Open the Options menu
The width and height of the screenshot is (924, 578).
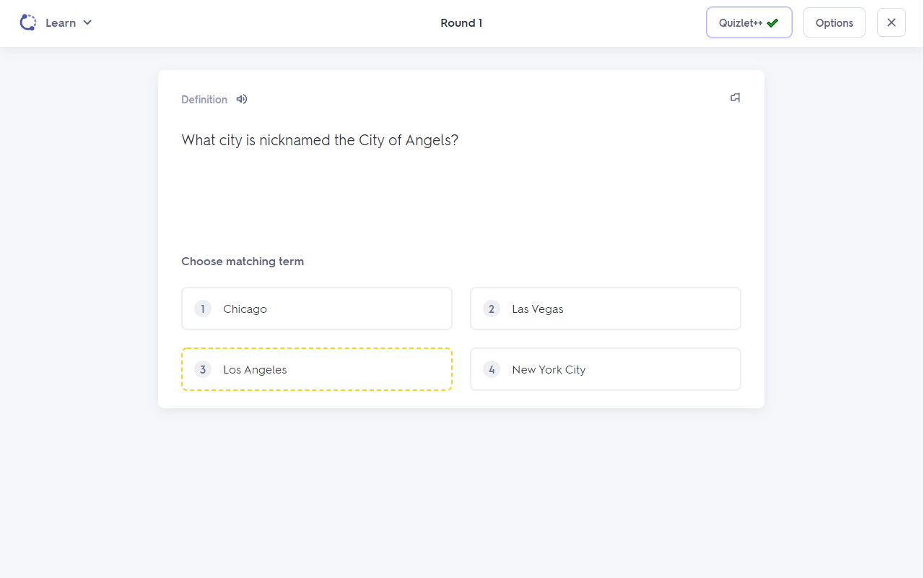834,22
